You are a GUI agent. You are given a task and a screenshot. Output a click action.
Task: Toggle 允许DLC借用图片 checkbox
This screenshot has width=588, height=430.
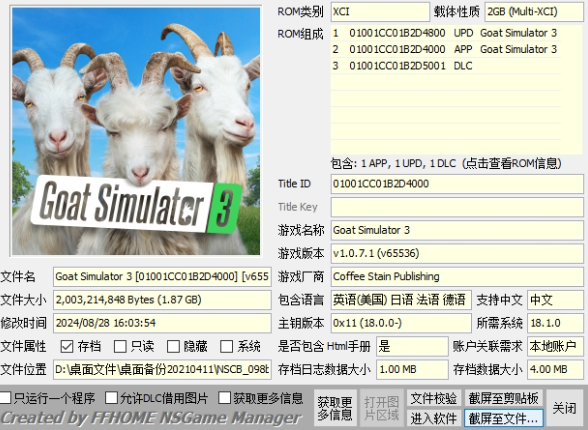tap(111, 398)
